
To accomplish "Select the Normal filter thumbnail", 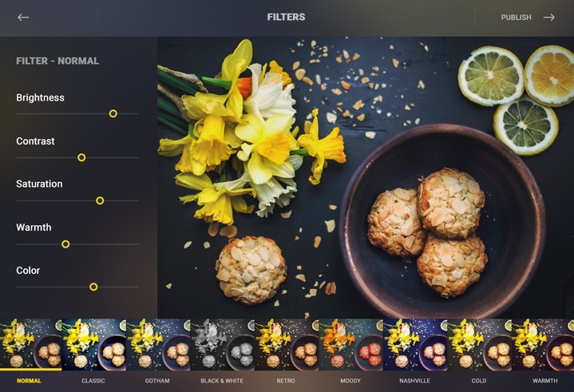I will pos(31,344).
